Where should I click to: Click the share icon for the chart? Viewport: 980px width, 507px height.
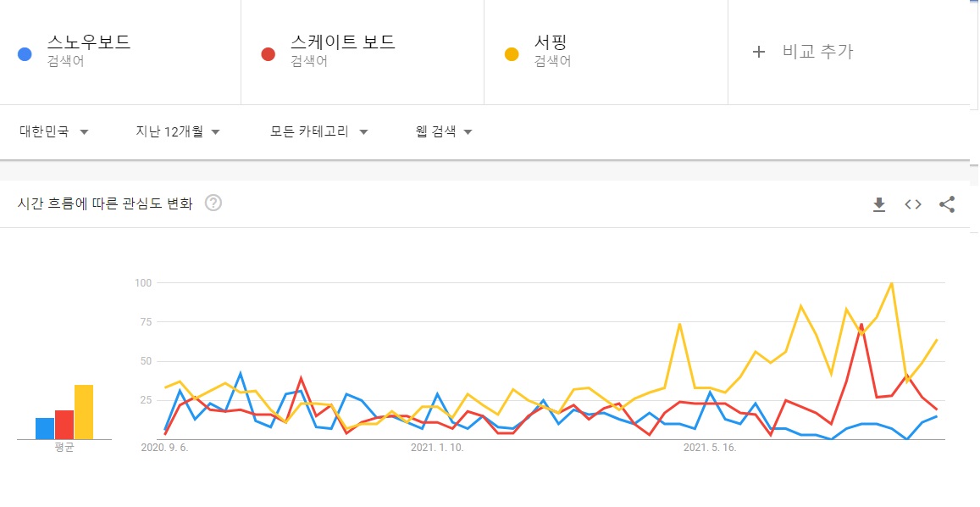click(x=947, y=204)
